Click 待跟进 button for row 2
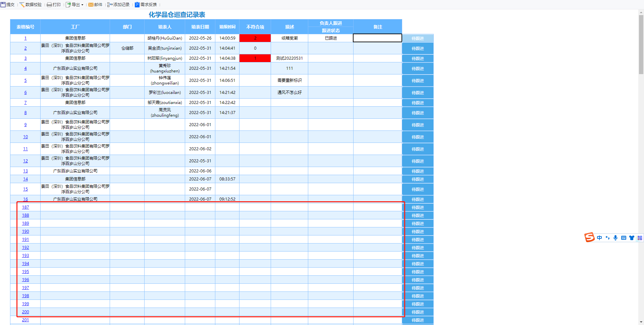The height and width of the screenshot is (325, 644). pyautogui.click(x=418, y=49)
